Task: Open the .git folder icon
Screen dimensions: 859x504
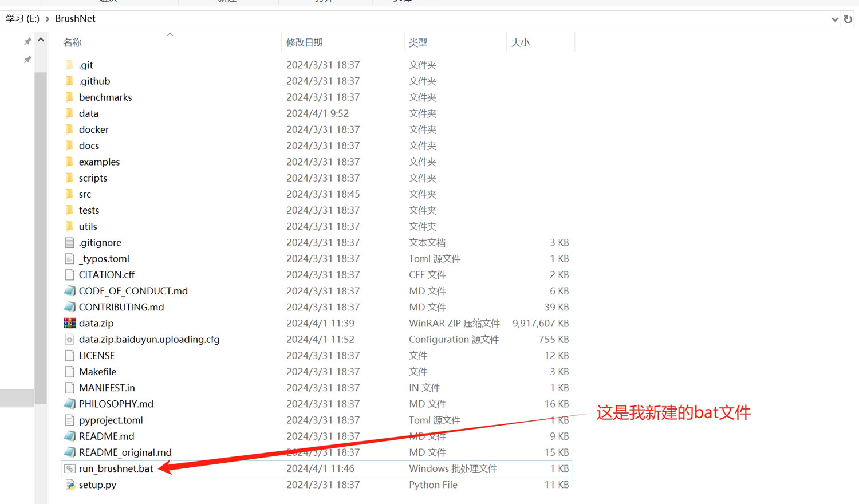Action: pos(69,65)
